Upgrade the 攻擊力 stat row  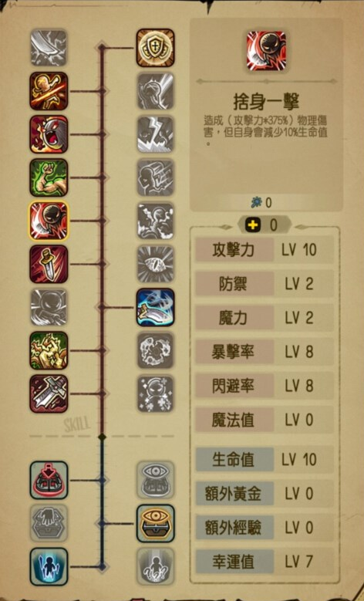(265, 250)
